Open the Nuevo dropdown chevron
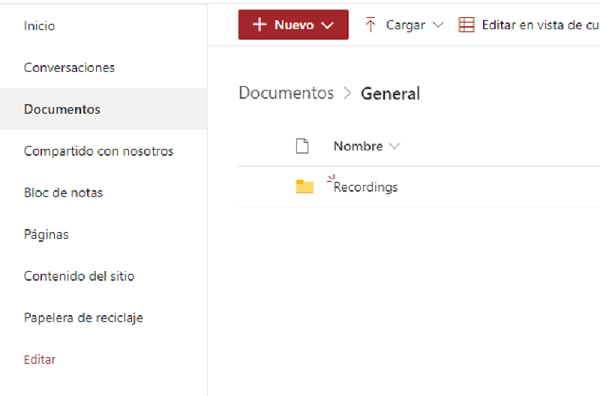This screenshot has width=600, height=396. 327,26
